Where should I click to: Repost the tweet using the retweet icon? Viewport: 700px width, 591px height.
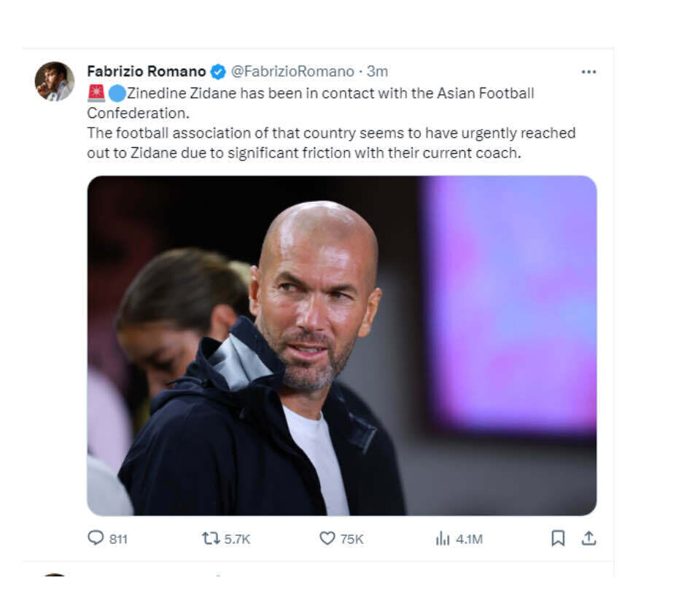(x=211, y=538)
